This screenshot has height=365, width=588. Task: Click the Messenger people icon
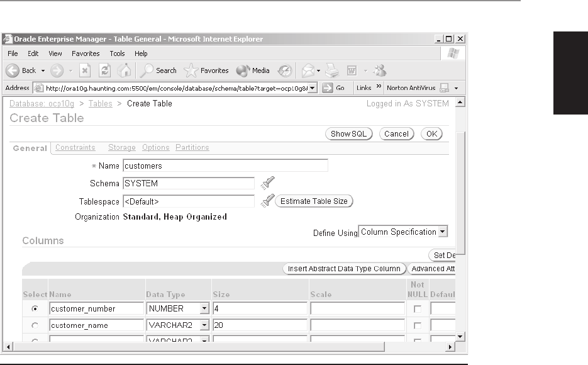[x=380, y=70]
